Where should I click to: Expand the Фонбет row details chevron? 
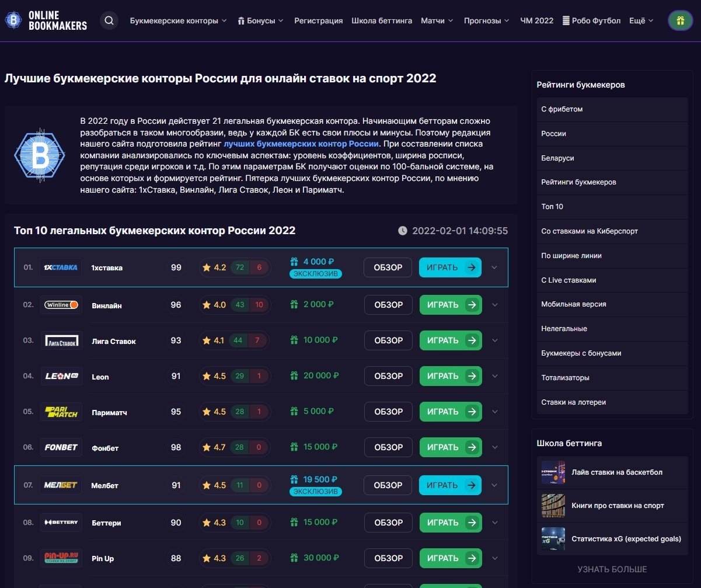pyautogui.click(x=494, y=447)
